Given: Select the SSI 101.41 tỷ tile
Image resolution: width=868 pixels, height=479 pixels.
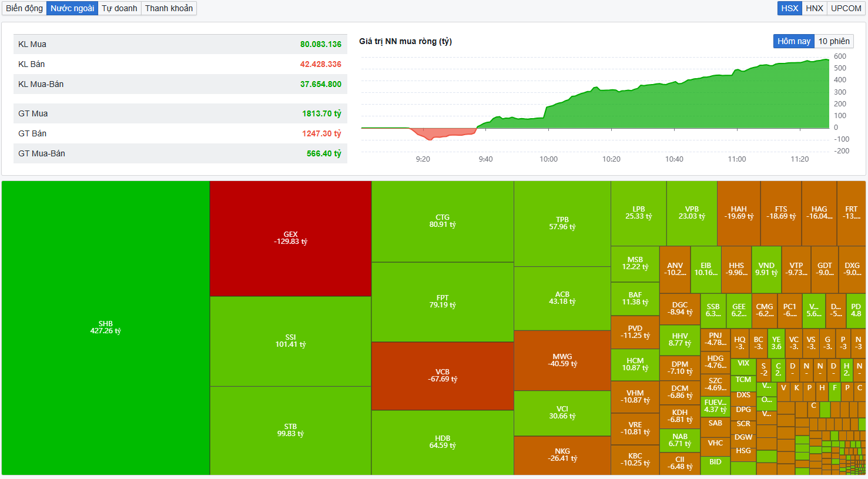Looking at the screenshot, I should (290, 341).
